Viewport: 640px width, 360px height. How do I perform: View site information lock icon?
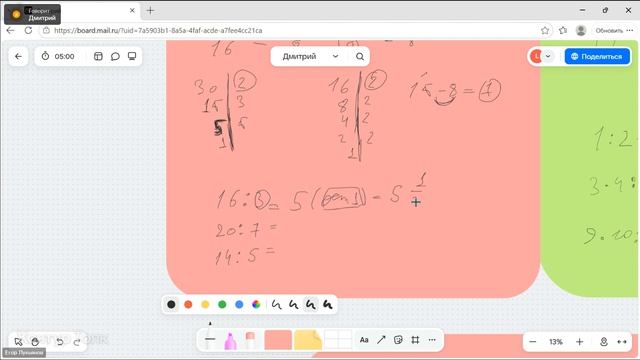pos(47,31)
